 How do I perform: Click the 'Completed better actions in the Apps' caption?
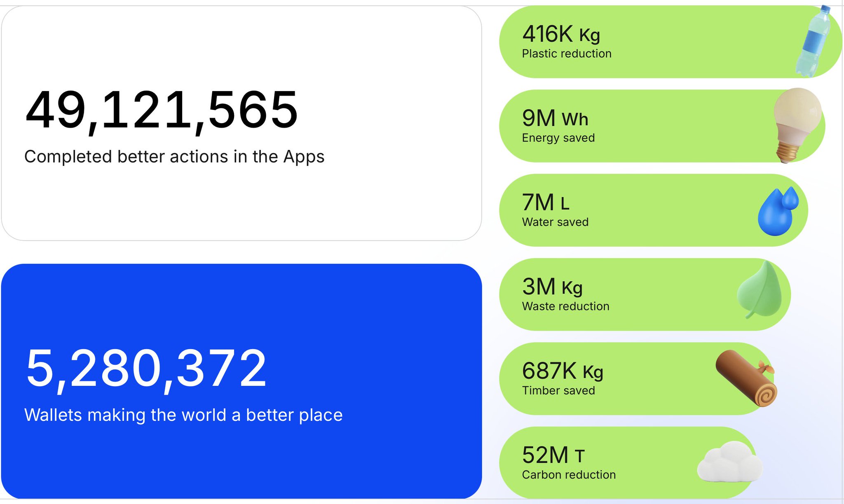(x=174, y=157)
